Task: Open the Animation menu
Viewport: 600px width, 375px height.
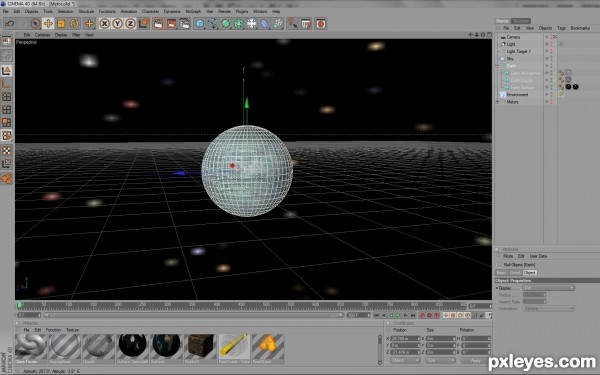Action: click(129, 11)
